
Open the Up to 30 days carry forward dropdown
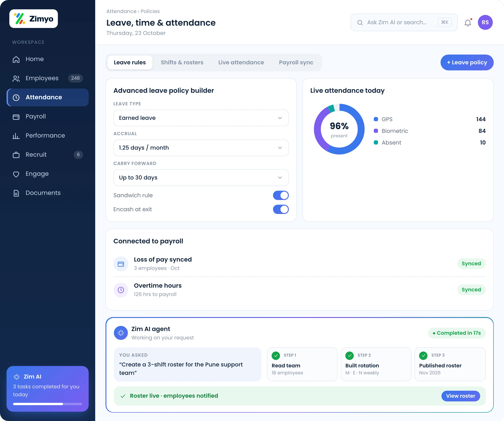click(x=201, y=178)
